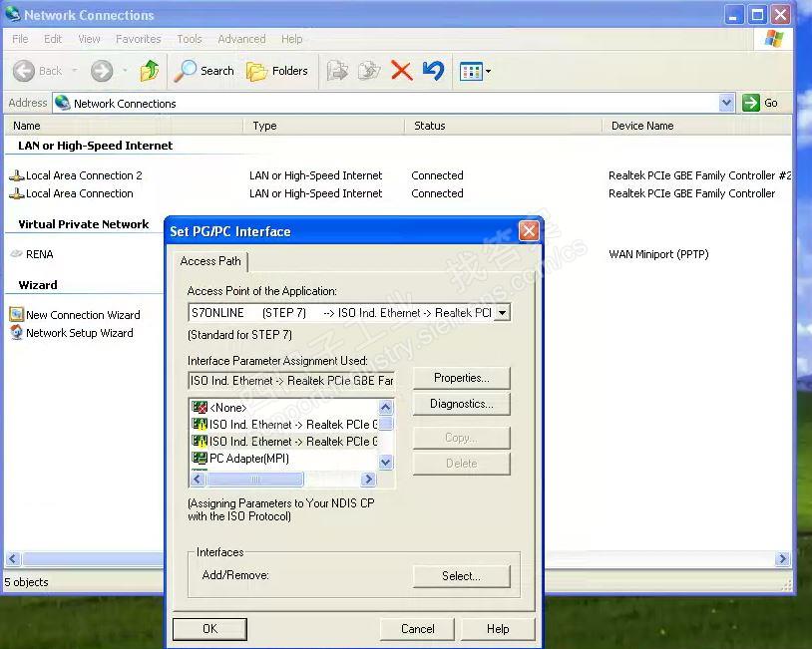Viewport: 812px width, 649px height.
Task: Toggle the Folders pane button
Action: click(277, 71)
